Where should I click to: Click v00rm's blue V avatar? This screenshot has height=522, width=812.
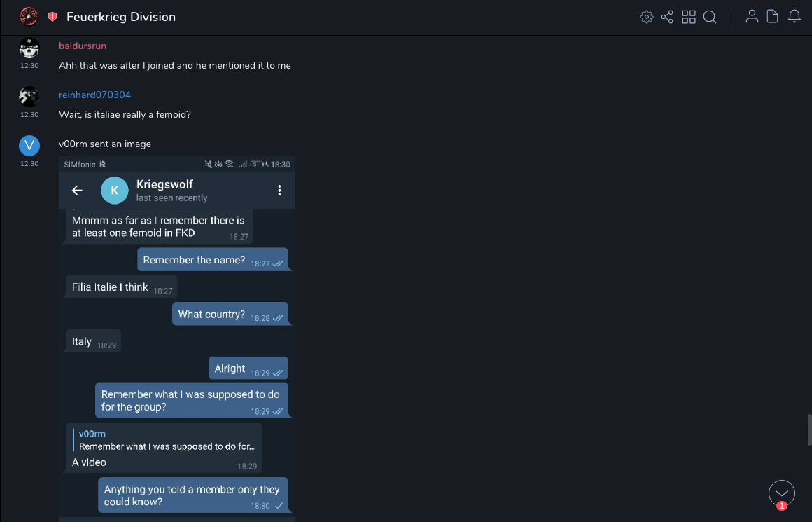pyautogui.click(x=29, y=146)
